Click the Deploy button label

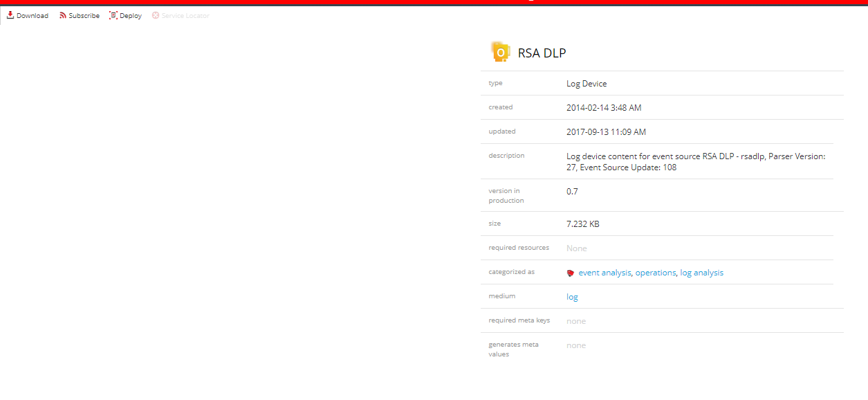[x=131, y=16]
